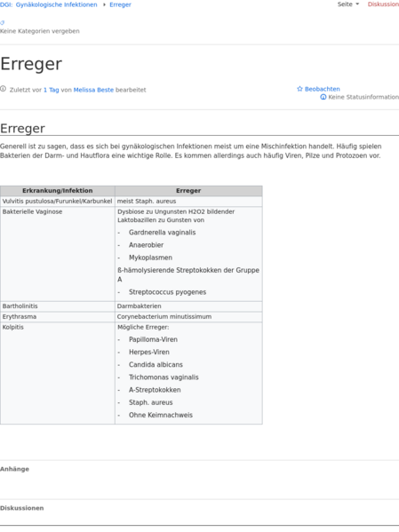Click the Beobachten star icon

click(x=299, y=89)
